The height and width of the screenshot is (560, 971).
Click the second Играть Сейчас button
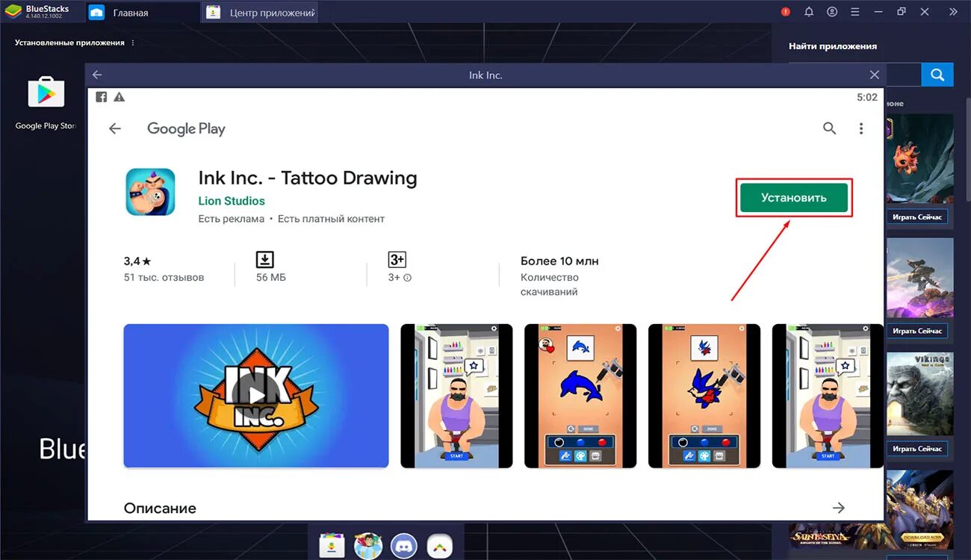tap(918, 331)
